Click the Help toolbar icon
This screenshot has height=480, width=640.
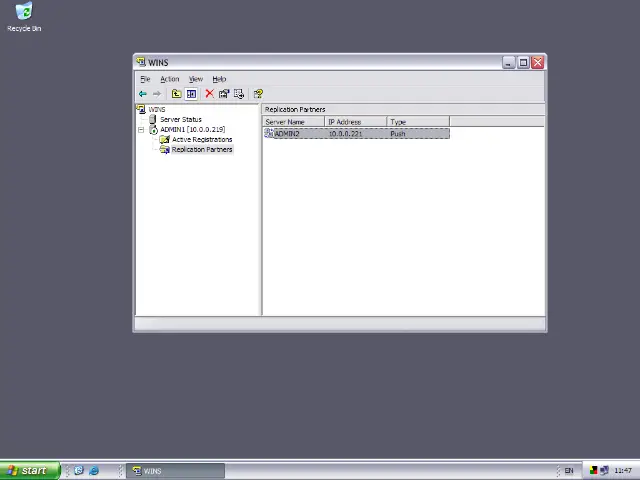click(258, 94)
